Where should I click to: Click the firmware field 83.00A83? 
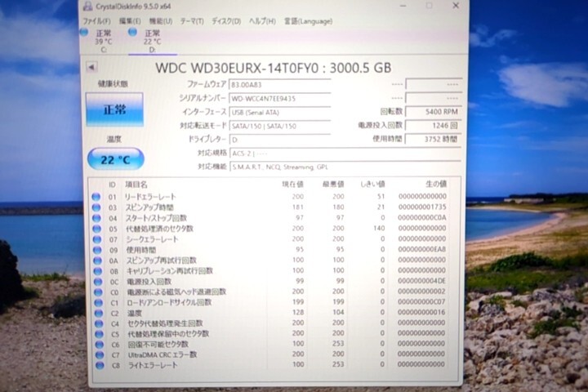(x=280, y=85)
